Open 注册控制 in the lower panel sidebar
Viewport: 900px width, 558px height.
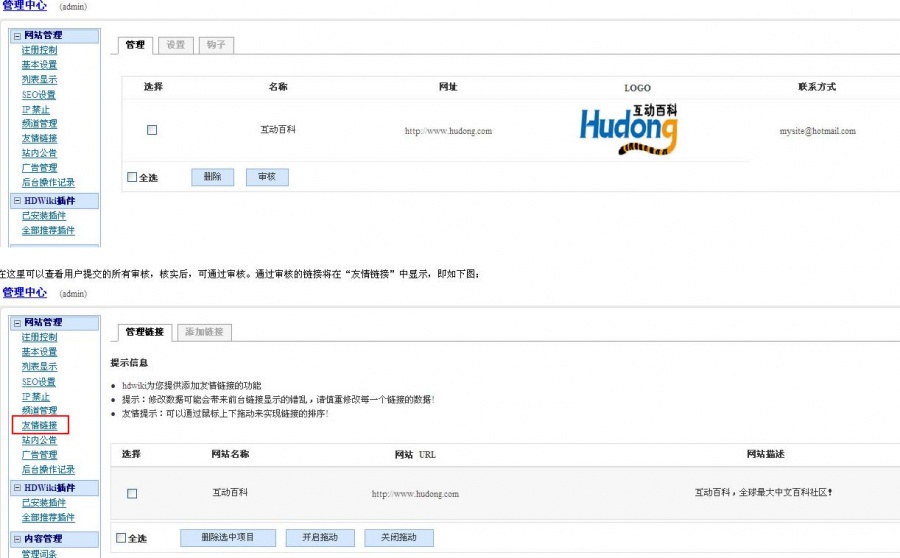[x=40, y=338]
